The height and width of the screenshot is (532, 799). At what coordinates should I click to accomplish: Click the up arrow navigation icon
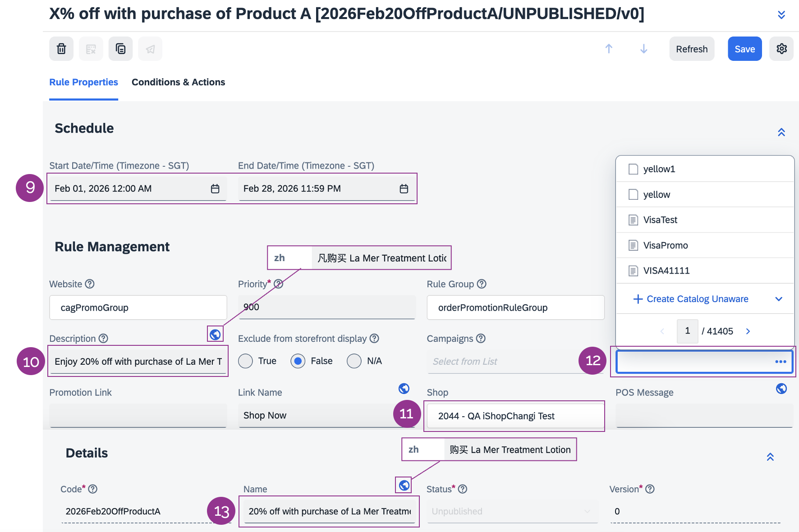click(x=609, y=49)
